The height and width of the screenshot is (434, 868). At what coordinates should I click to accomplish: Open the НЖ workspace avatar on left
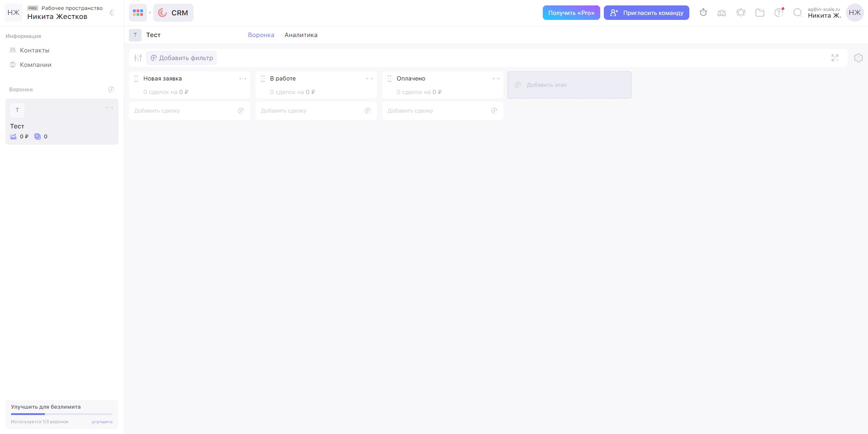14,13
